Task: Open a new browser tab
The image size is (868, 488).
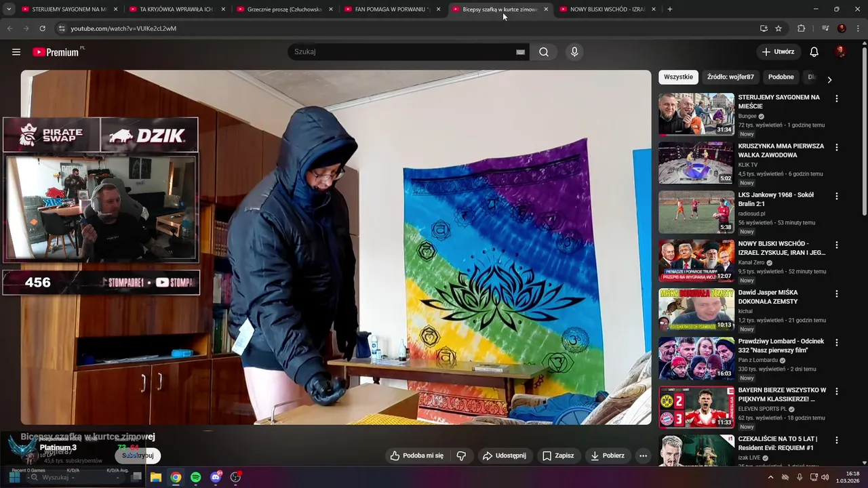Action: click(x=670, y=9)
